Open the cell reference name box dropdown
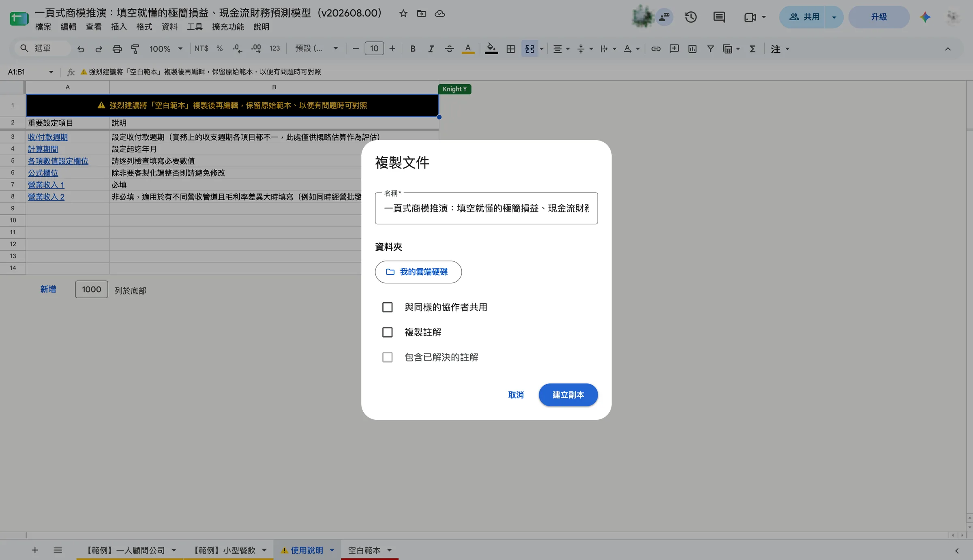Image resolution: width=973 pixels, height=560 pixels. (x=51, y=72)
